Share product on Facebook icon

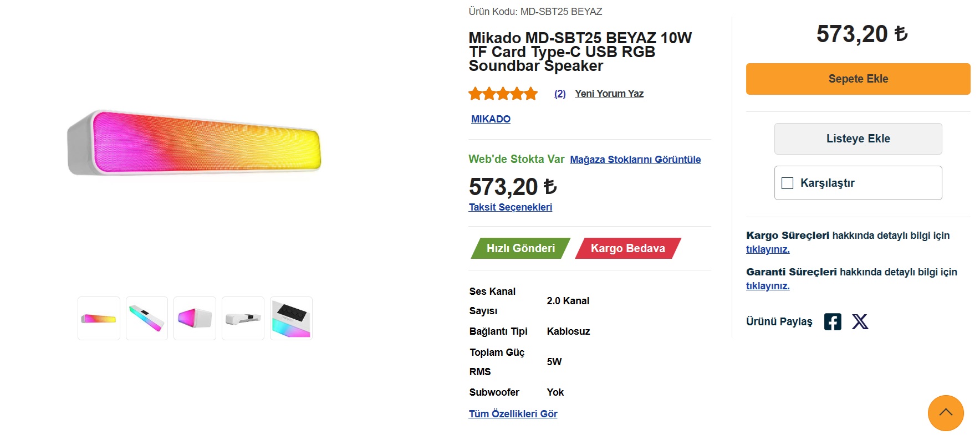pyautogui.click(x=832, y=321)
